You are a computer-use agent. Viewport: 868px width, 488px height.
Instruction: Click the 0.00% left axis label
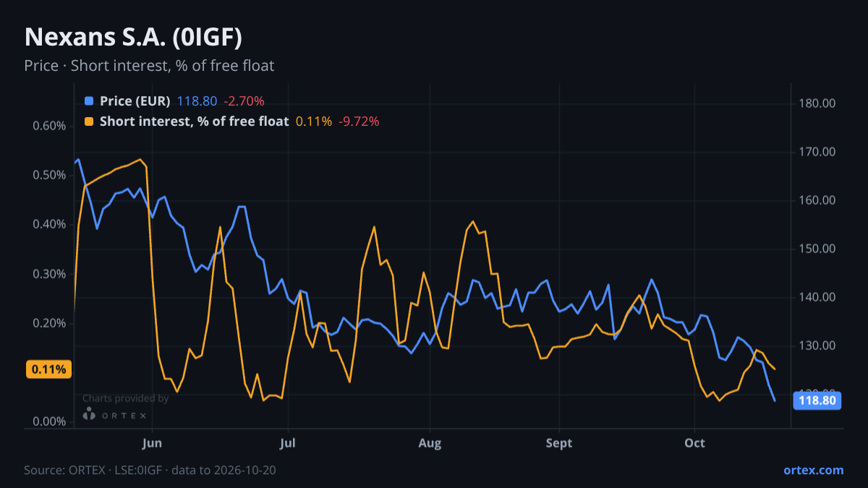click(x=49, y=421)
